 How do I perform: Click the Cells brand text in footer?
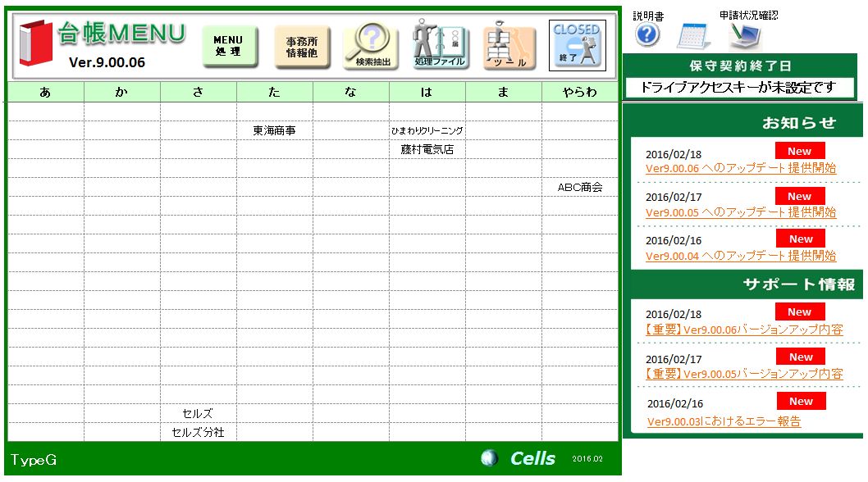coord(532,458)
